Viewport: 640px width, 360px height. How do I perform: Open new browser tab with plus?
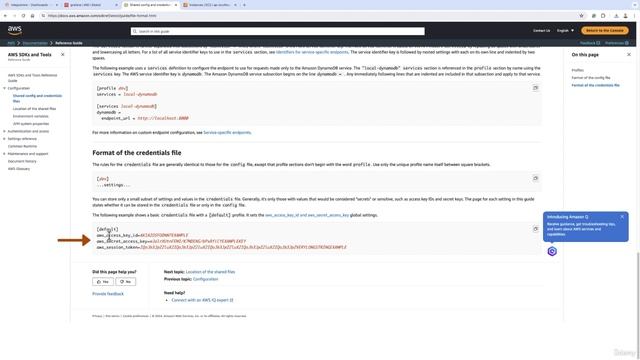tap(244, 5)
